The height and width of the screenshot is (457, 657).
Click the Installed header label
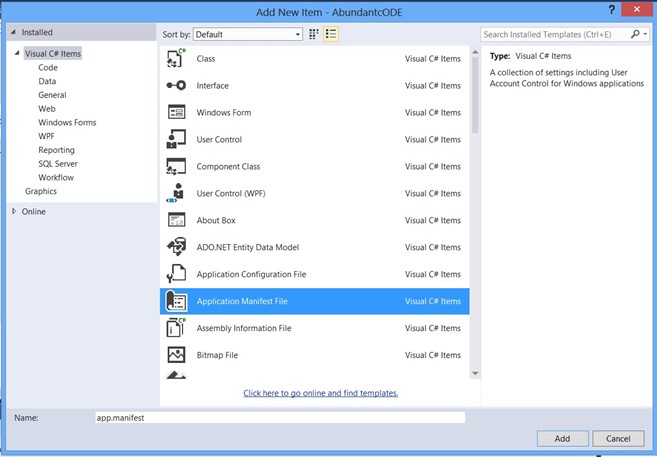(37, 32)
